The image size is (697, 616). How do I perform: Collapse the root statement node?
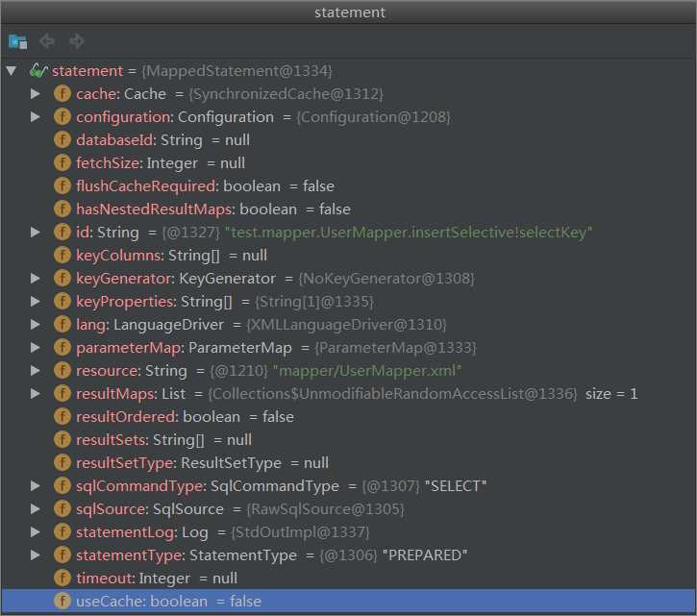pos(12,71)
